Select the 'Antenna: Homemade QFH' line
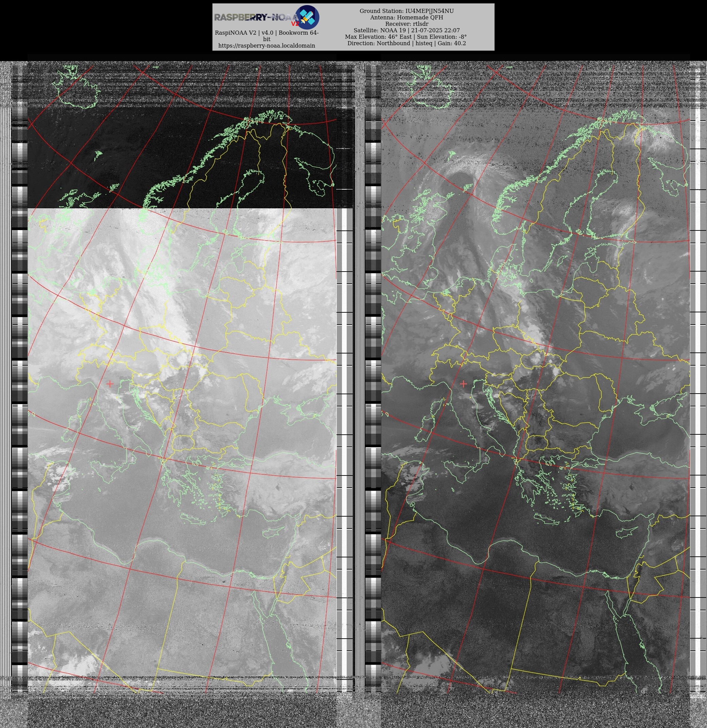 (406, 17)
